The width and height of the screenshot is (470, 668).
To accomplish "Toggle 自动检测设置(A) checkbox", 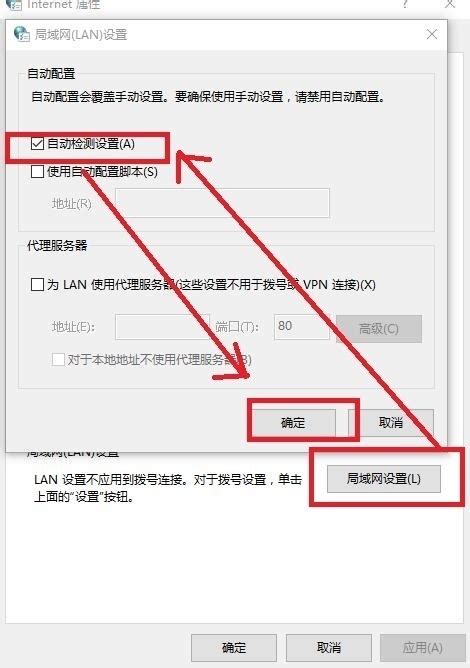I will (37, 144).
